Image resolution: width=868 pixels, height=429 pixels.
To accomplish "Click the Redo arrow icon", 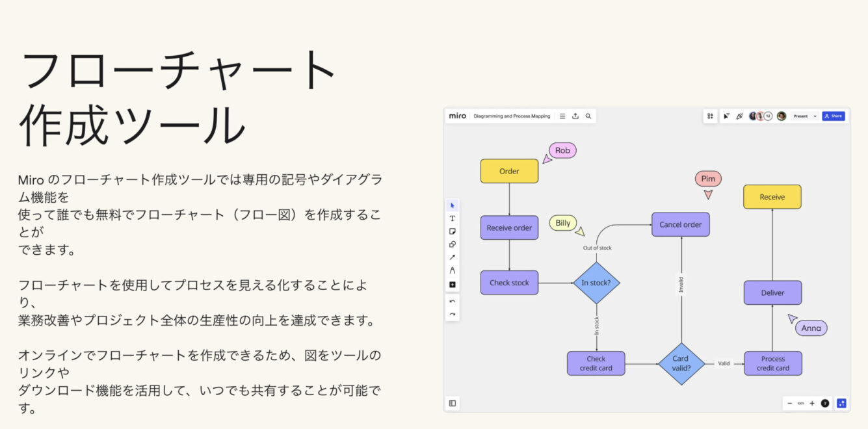I will point(453,315).
